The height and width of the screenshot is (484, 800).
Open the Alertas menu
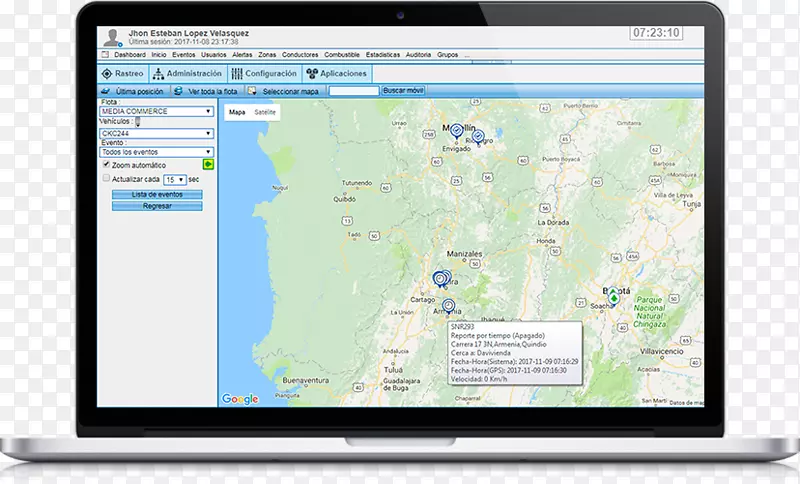[x=242, y=55]
